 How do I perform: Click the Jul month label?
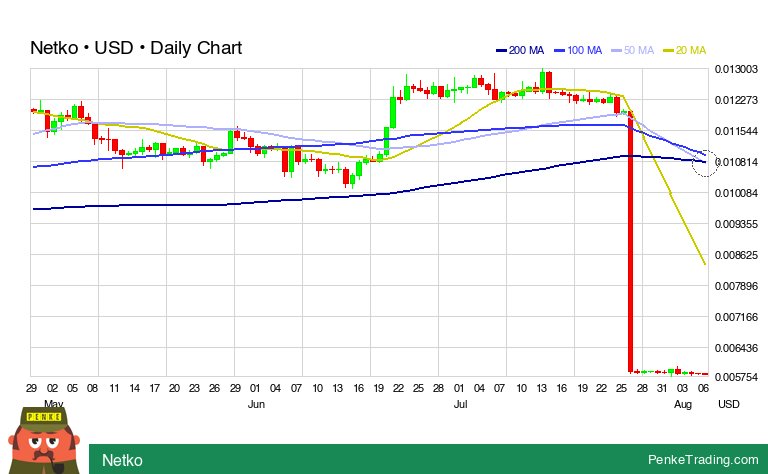click(460, 404)
